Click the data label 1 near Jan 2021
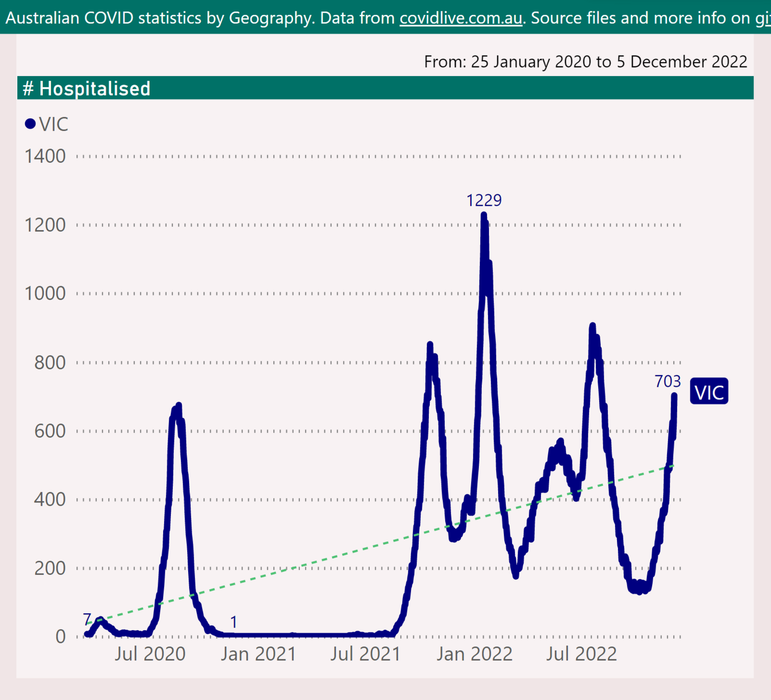 [x=234, y=622]
